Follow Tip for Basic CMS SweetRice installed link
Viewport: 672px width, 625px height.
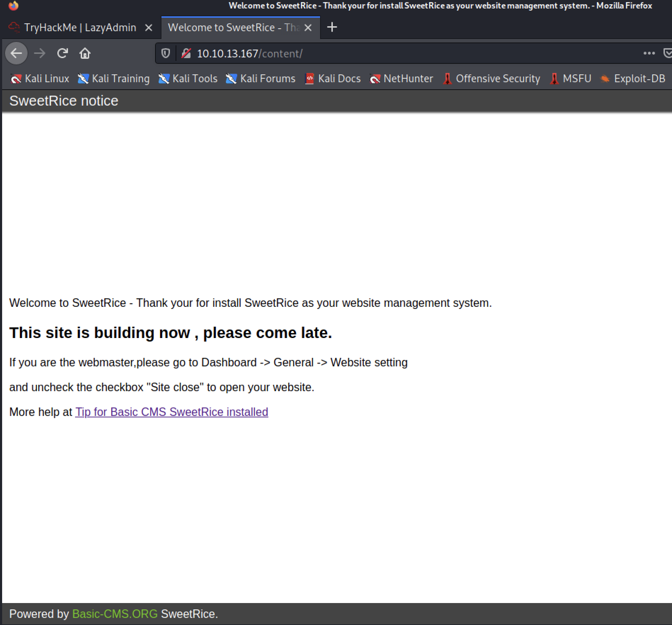(172, 412)
